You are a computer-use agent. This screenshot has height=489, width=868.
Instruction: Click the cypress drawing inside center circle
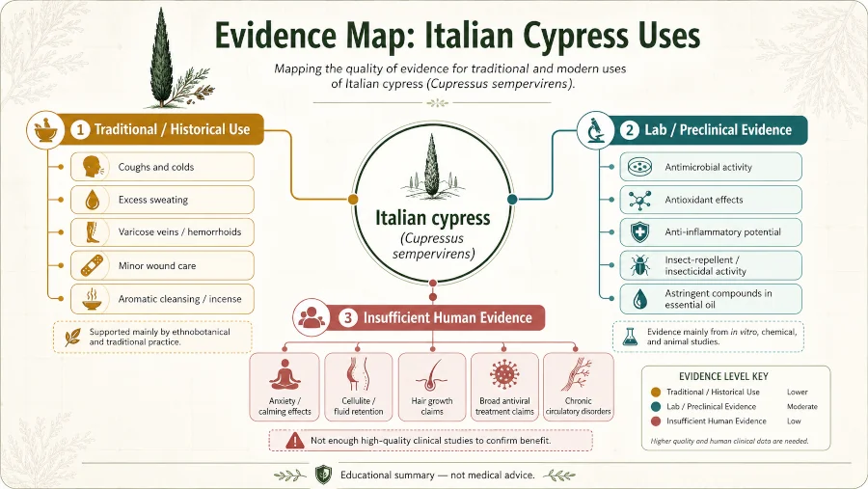[x=432, y=167]
